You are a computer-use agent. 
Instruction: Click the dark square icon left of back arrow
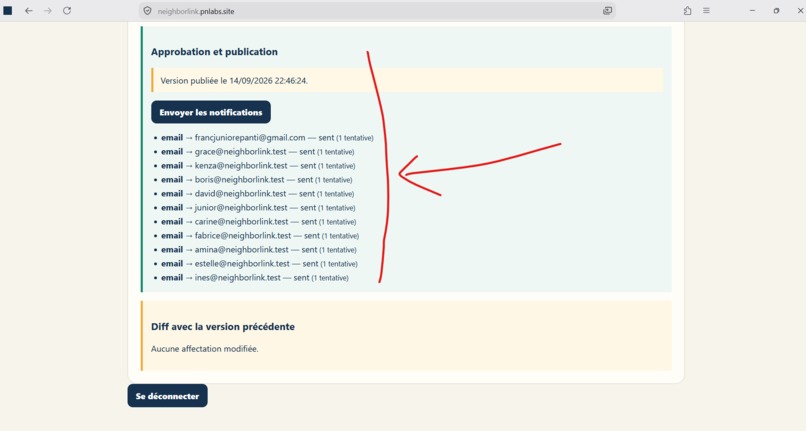[x=8, y=11]
